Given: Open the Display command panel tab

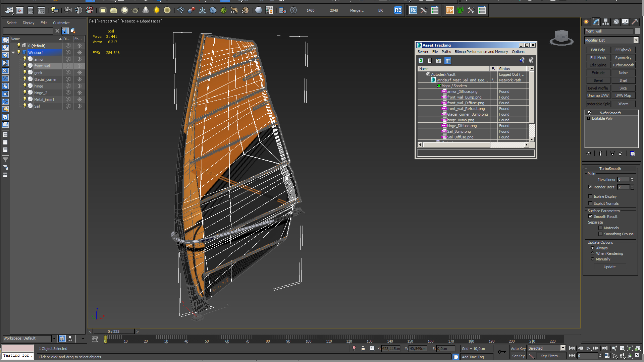Looking at the screenshot, I should point(625,22).
